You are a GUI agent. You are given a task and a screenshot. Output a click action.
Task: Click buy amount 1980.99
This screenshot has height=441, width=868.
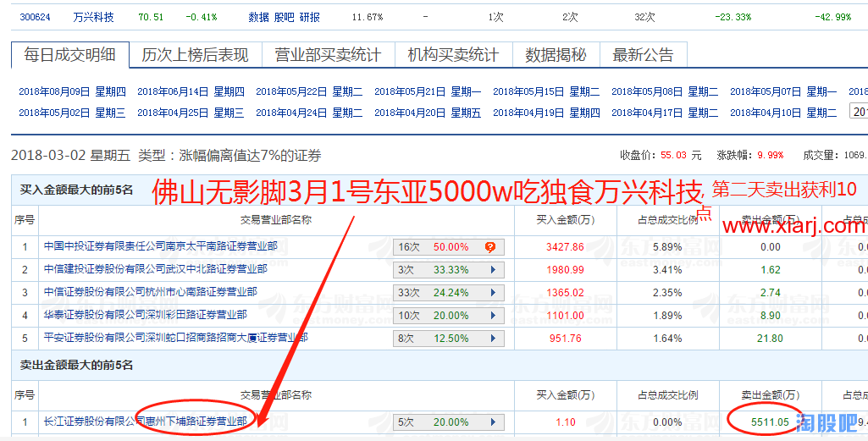[565, 270]
